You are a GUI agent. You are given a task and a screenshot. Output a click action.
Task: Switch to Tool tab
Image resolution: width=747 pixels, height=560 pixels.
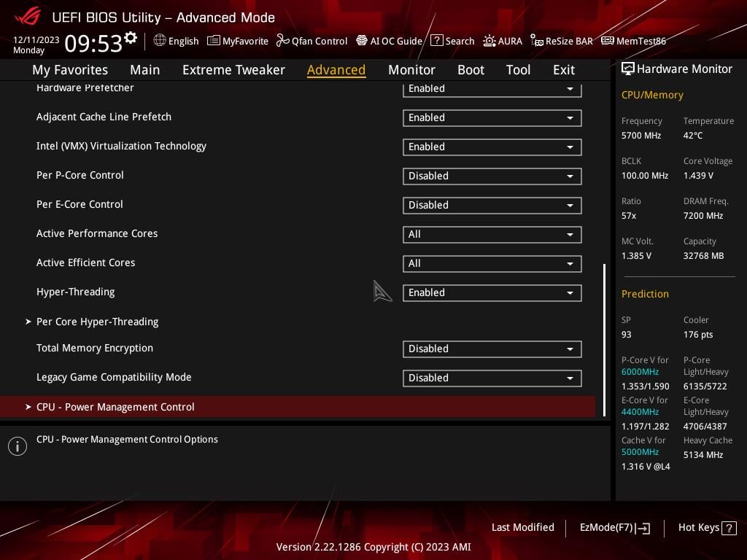click(x=518, y=70)
